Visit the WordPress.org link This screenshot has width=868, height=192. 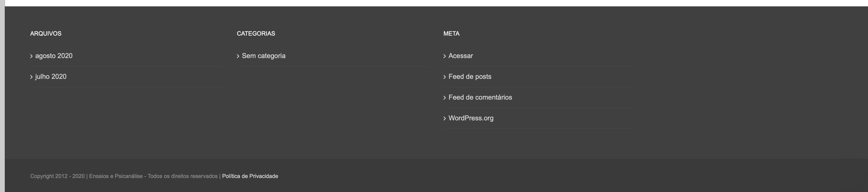click(471, 118)
